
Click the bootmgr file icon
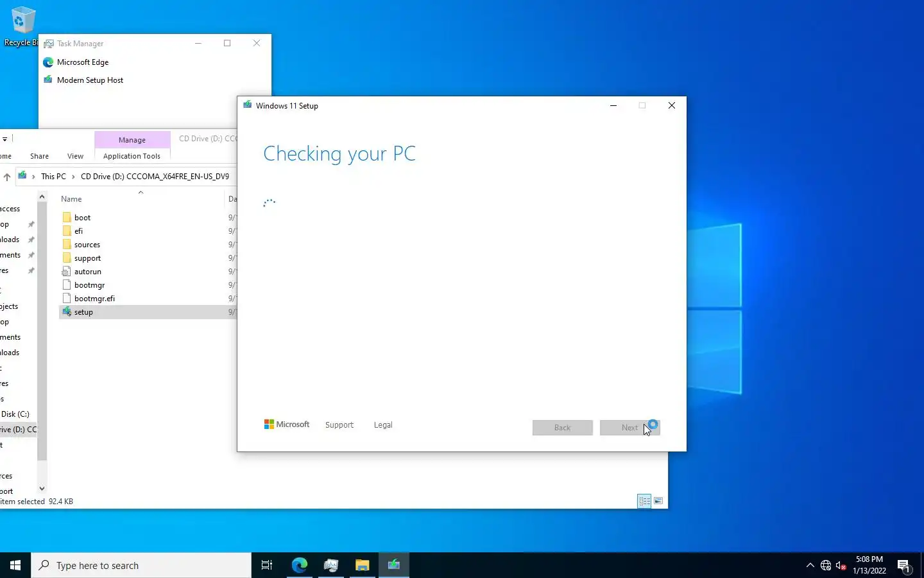(x=67, y=285)
